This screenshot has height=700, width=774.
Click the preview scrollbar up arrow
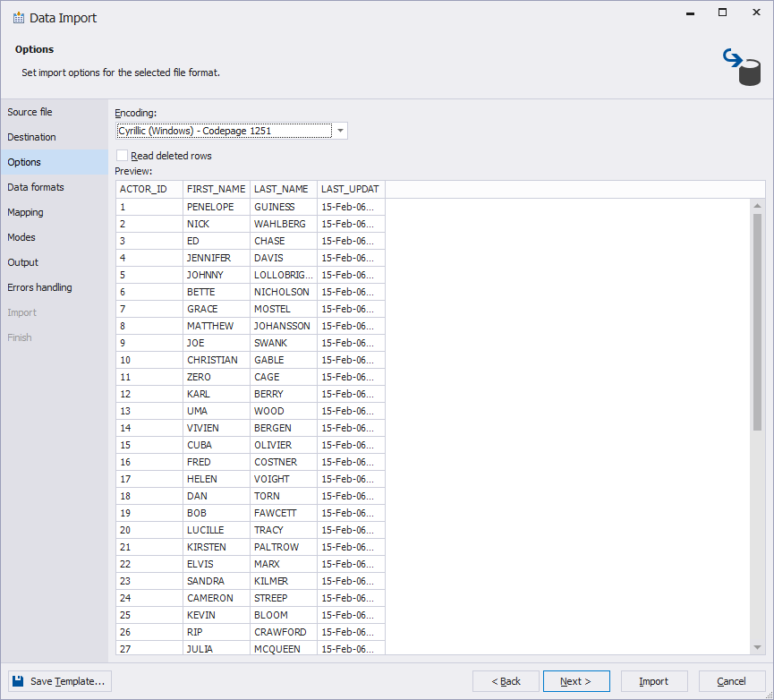click(757, 205)
